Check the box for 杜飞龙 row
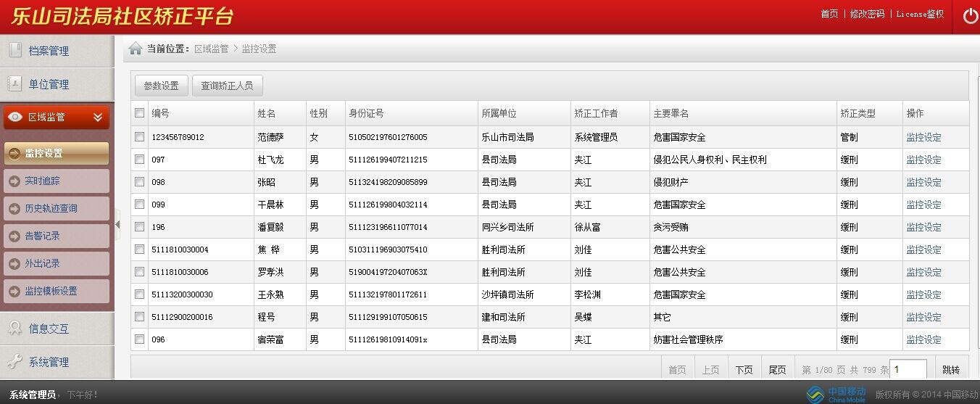The width and height of the screenshot is (980, 404). coord(139,159)
